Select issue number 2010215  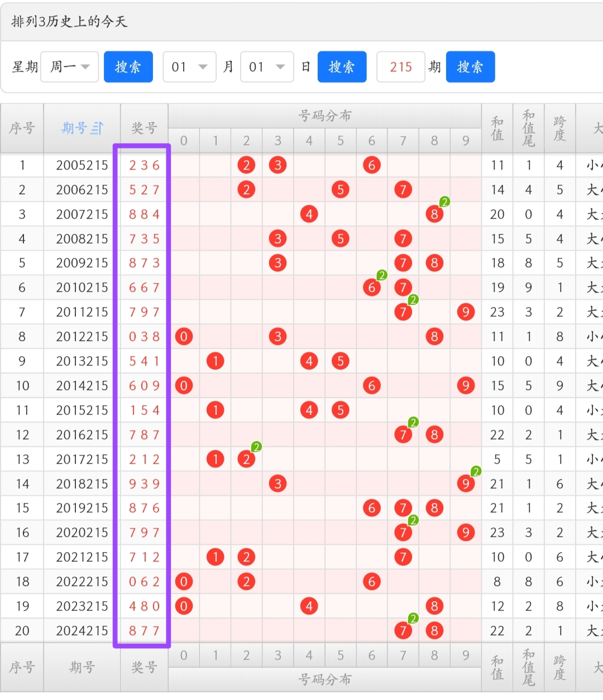[x=82, y=287]
